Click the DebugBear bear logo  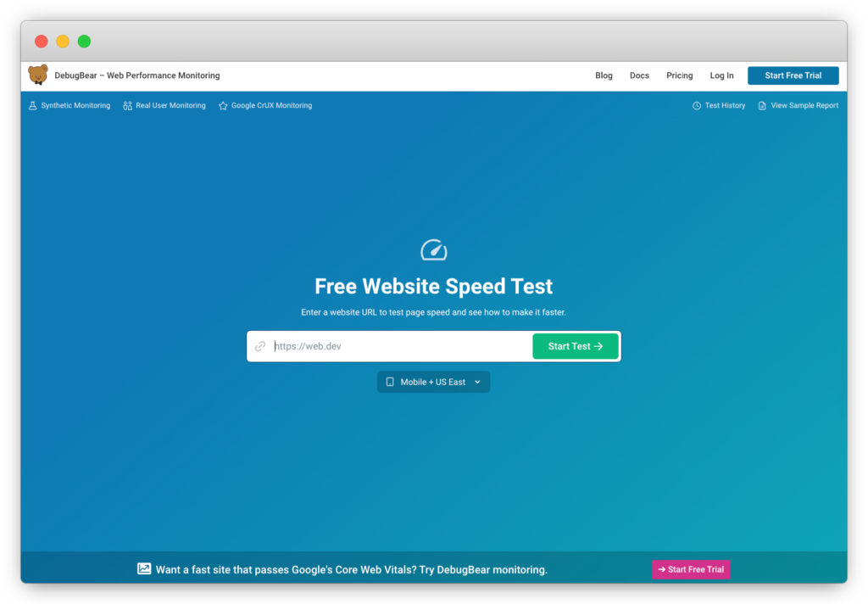pos(38,75)
